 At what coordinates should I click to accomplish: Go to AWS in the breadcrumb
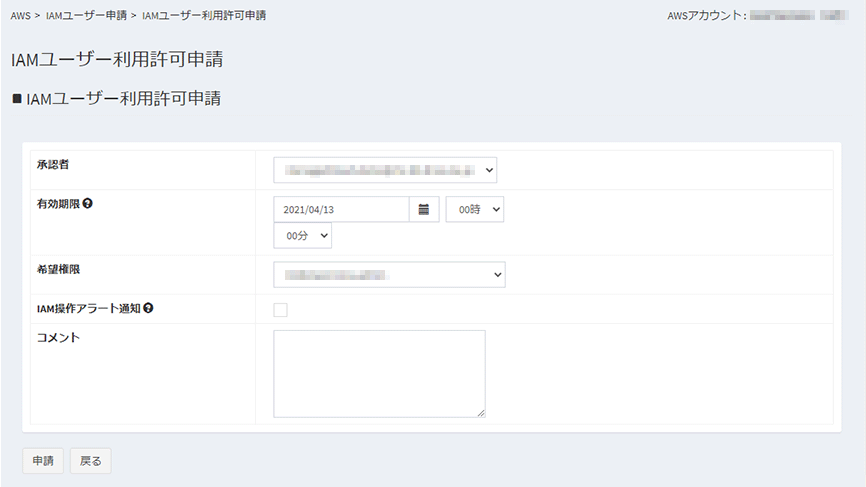click(20, 16)
